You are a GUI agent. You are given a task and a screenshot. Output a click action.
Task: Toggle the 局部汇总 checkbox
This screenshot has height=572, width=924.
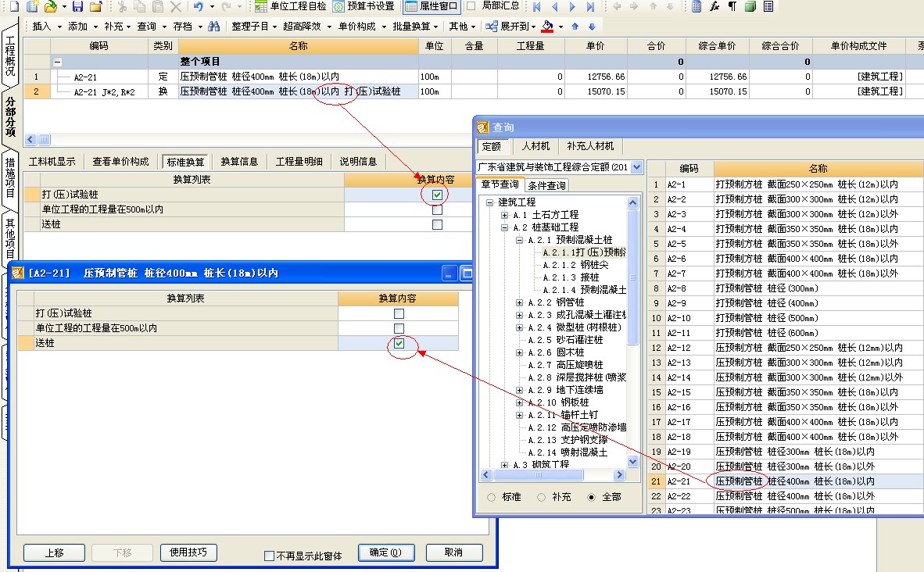[471, 6]
